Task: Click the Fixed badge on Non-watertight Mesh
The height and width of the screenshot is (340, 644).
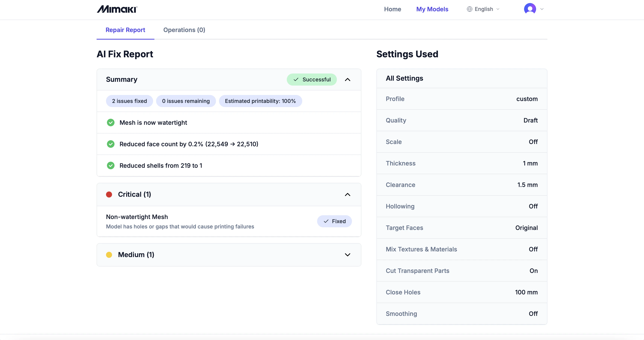Action: point(334,221)
